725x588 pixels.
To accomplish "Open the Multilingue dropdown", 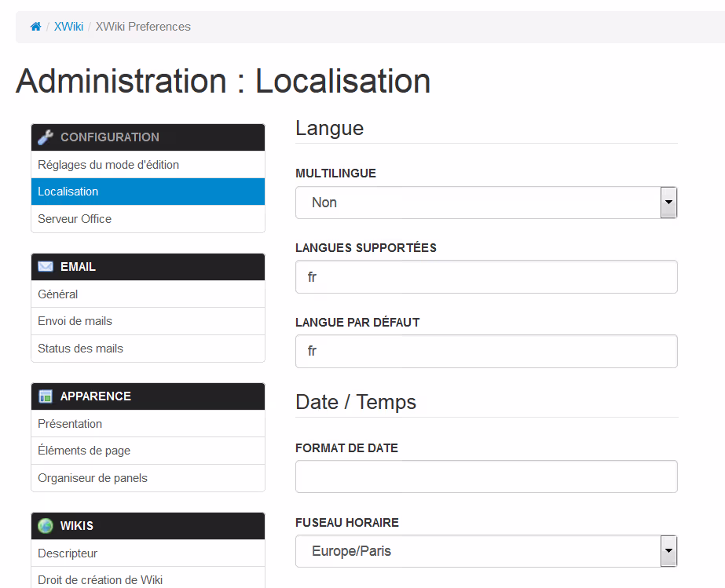I will click(x=485, y=203).
